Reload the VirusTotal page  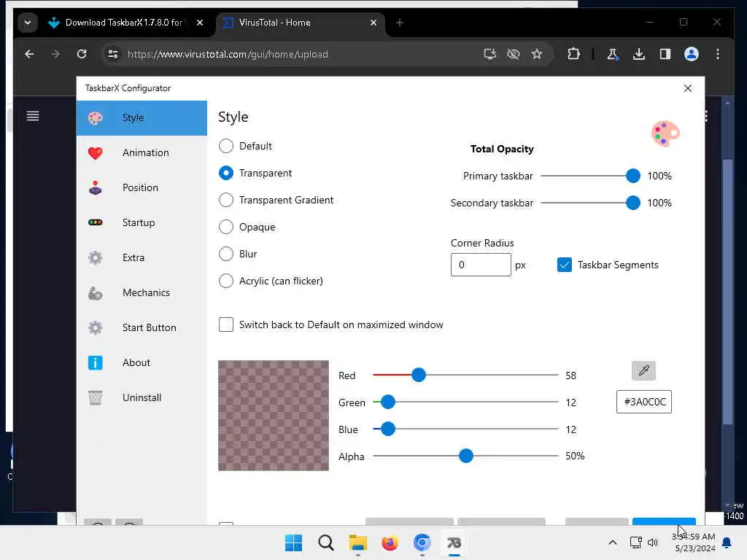point(82,54)
